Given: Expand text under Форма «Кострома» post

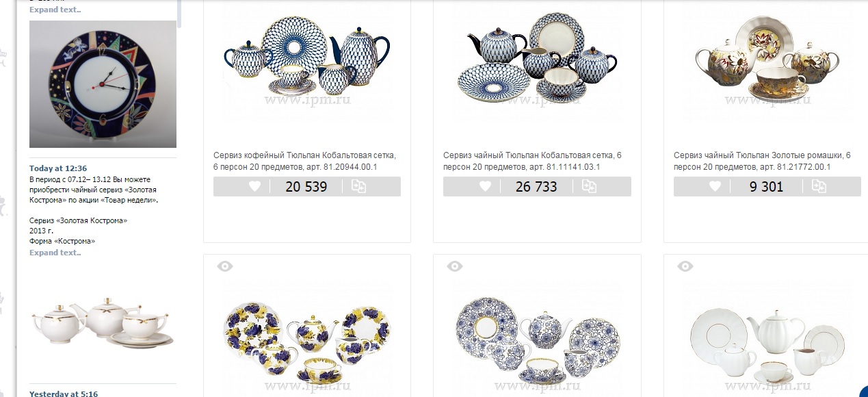Looking at the screenshot, I should click(x=55, y=253).
